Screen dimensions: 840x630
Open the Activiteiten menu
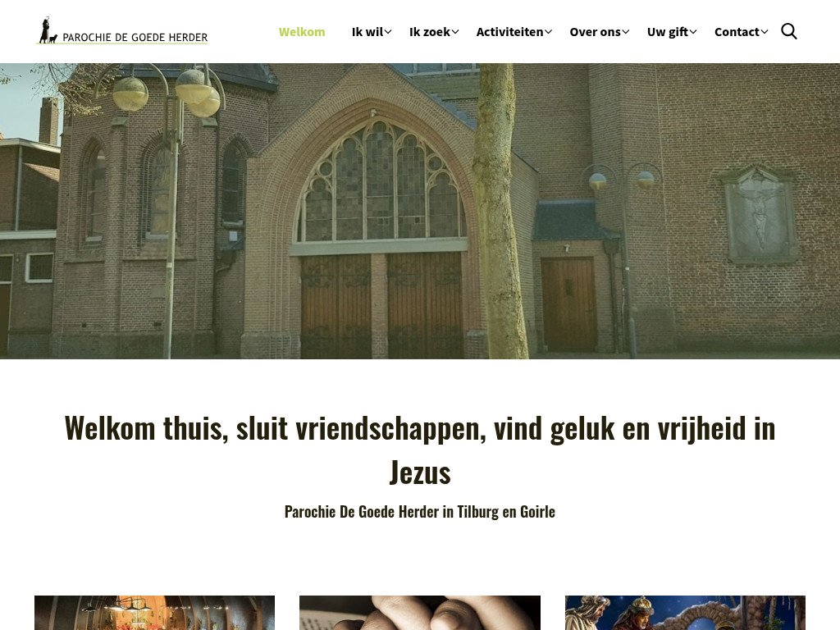509,32
